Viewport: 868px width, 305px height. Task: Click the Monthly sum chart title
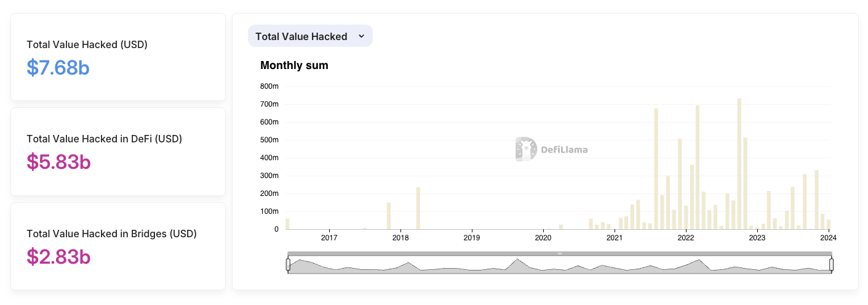point(294,65)
